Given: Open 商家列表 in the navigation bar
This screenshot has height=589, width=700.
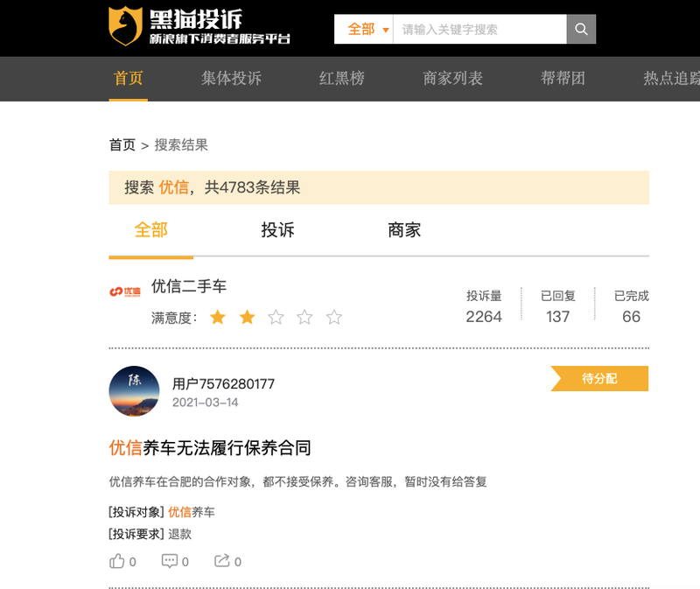Looking at the screenshot, I should [452, 79].
